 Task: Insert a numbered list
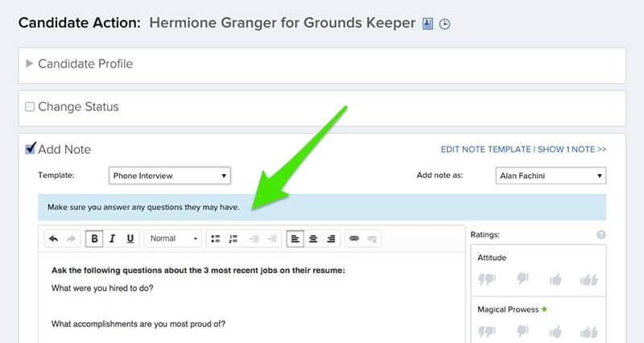tap(233, 238)
